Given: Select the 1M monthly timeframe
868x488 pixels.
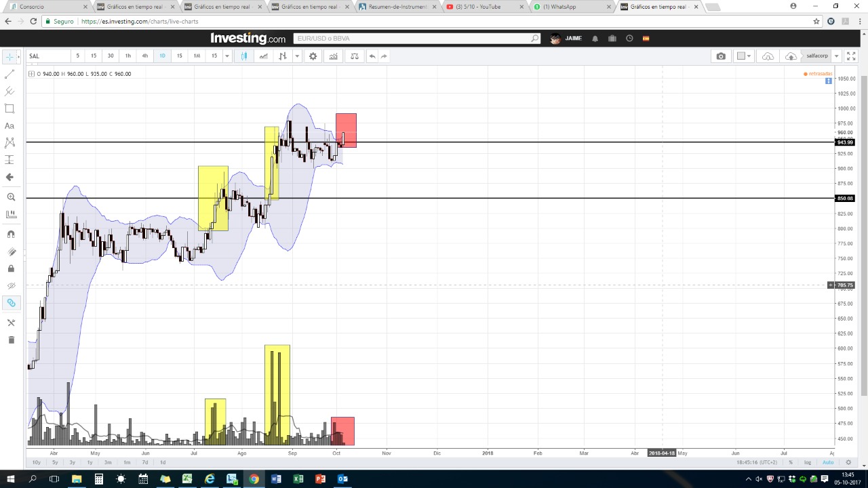Looking at the screenshot, I should pyautogui.click(x=197, y=56).
